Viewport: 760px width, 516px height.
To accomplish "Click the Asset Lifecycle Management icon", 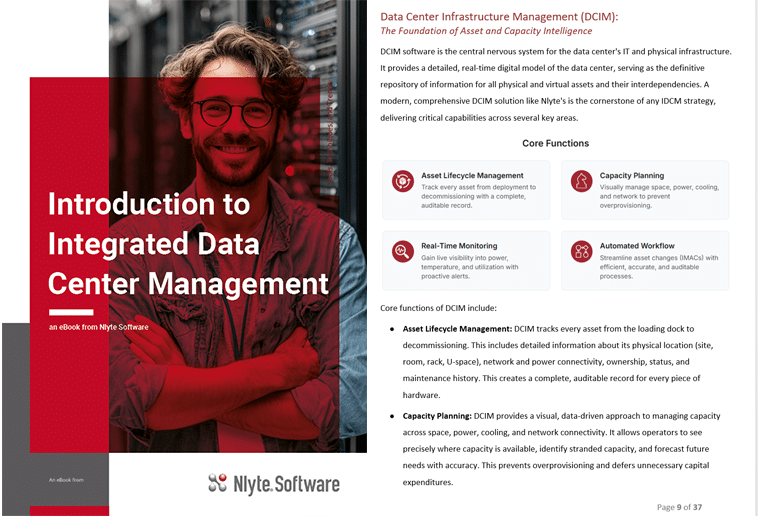I will coord(403,181).
